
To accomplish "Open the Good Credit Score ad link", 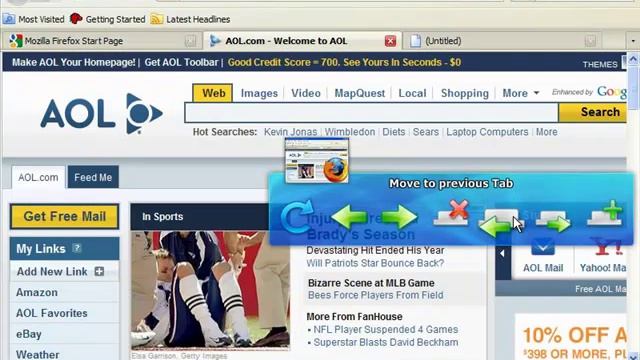I will [344, 62].
